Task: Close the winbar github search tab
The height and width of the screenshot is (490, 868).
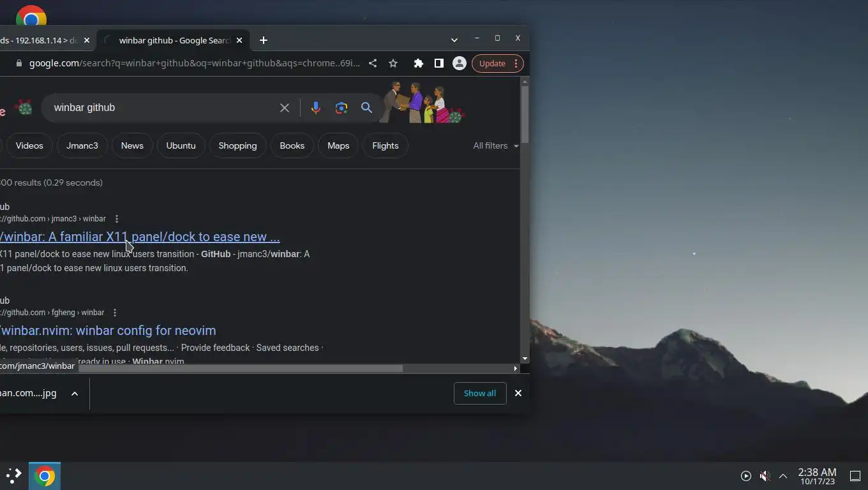Action: 239,40
